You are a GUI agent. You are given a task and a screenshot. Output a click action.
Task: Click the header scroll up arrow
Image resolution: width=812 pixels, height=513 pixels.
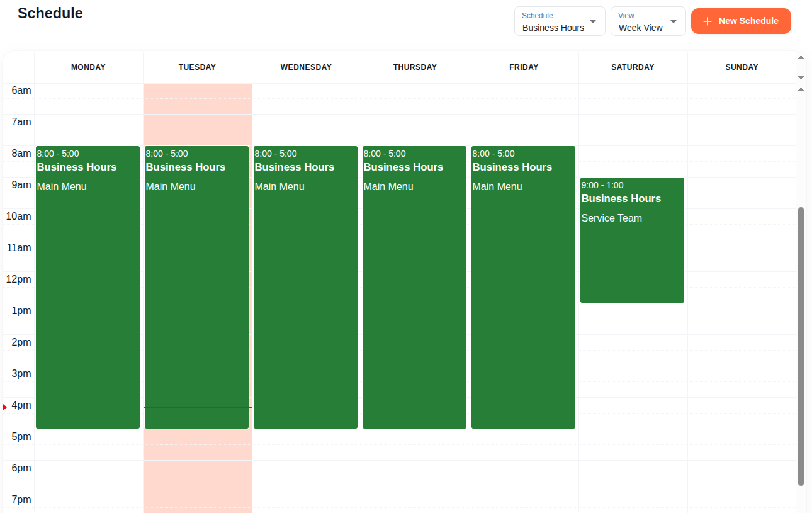tap(801, 57)
